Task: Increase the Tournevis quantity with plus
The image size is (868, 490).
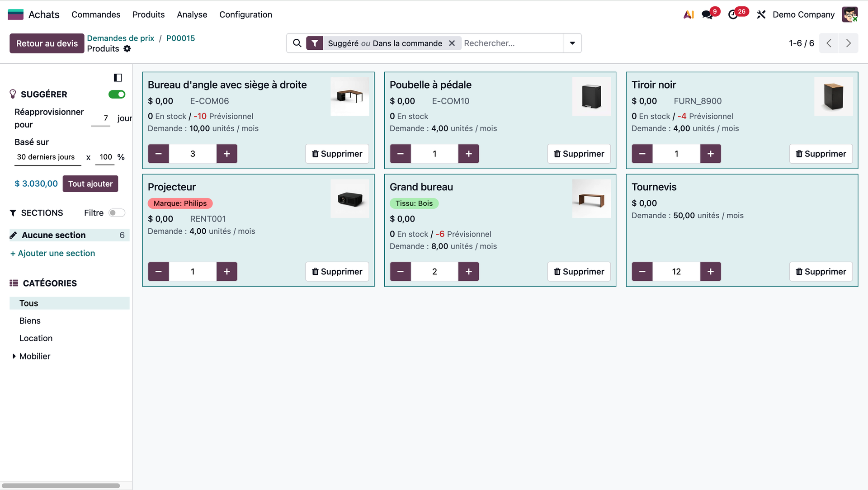Action: point(710,271)
